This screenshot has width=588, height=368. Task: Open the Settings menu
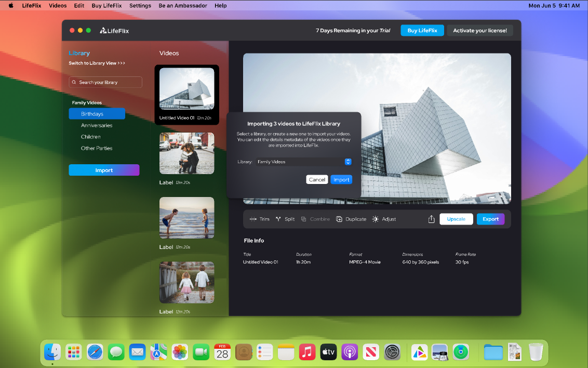coord(140,6)
